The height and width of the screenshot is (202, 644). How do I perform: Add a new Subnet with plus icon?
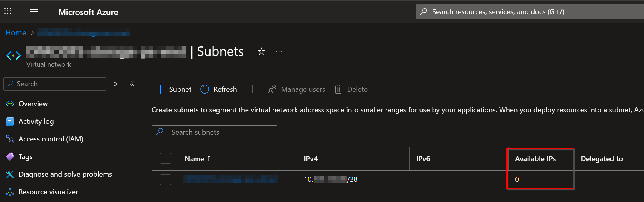pos(160,89)
